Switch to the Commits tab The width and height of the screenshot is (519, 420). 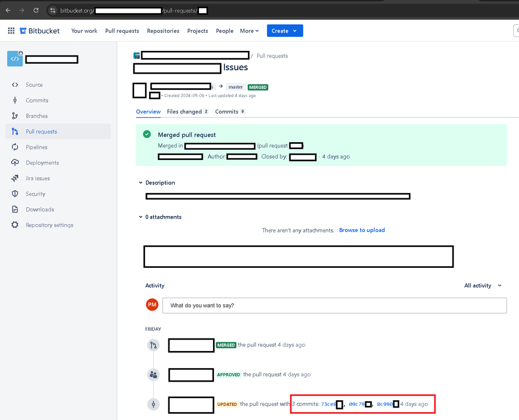coord(230,112)
